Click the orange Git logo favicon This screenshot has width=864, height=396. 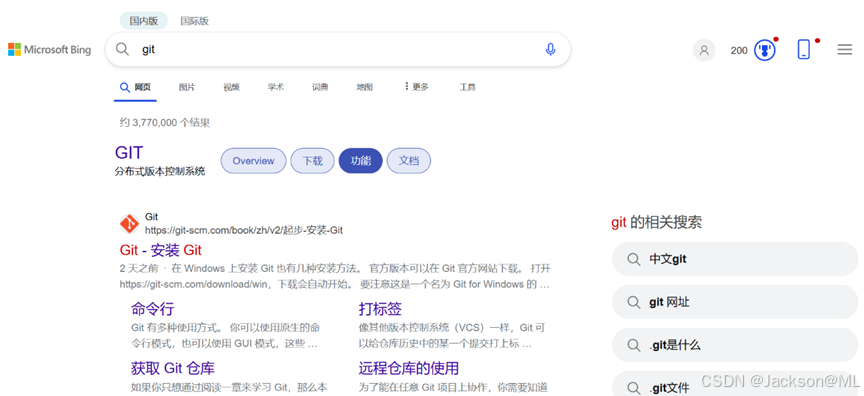point(129,224)
